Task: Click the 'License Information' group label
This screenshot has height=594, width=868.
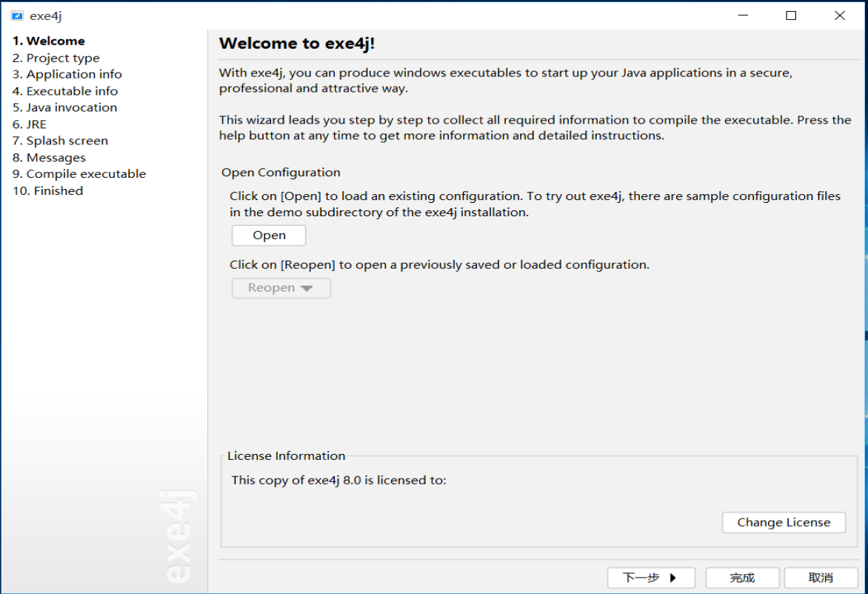Action: pos(286,456)
